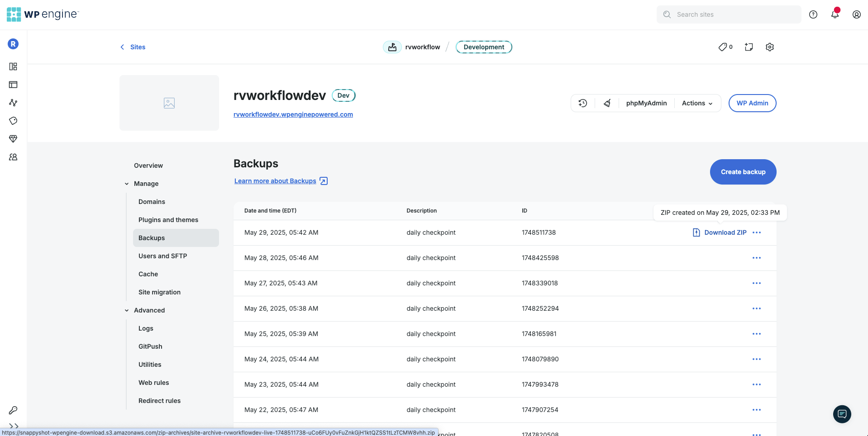The height and width of the screenshot is (436, 868).
Task: Open the sites window icon in sidebar
Action: tap(13, 85)
